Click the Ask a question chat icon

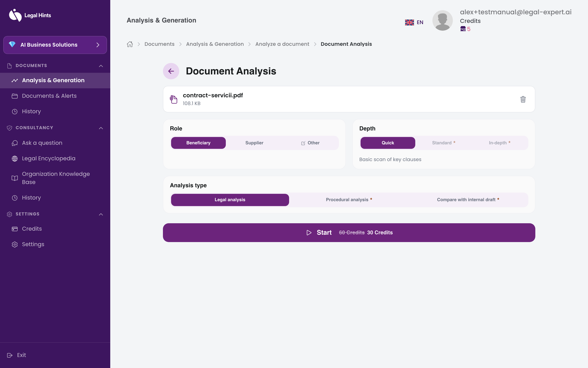click(15, 143)
